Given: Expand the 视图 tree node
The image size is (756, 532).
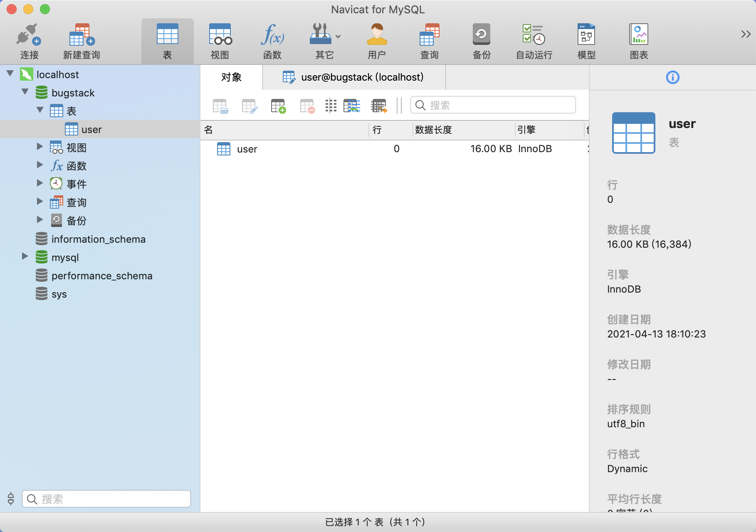Looking at the screenshot, I should point(40,146).
